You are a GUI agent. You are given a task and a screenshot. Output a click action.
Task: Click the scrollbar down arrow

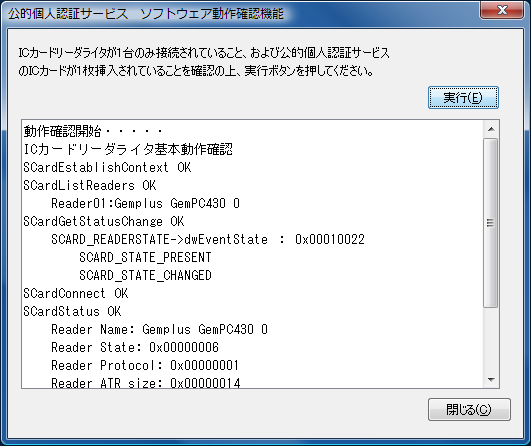point(491,380)
